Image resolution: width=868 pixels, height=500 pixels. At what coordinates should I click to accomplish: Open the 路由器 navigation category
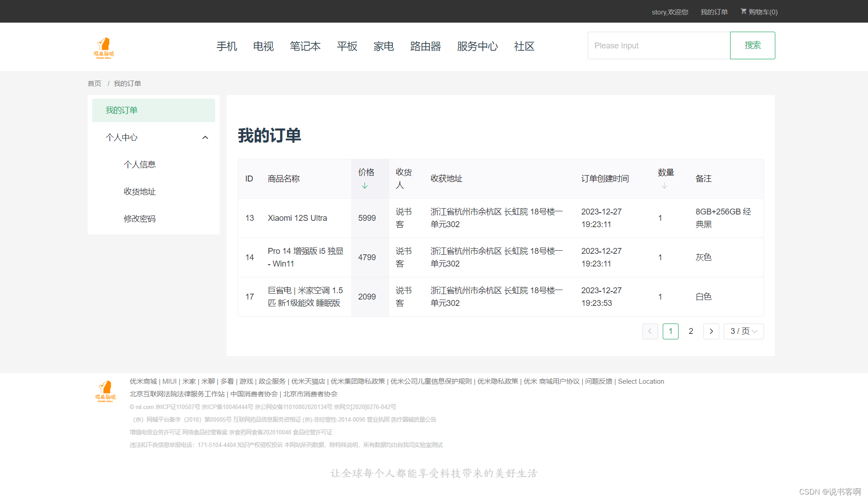coord(425,46)
